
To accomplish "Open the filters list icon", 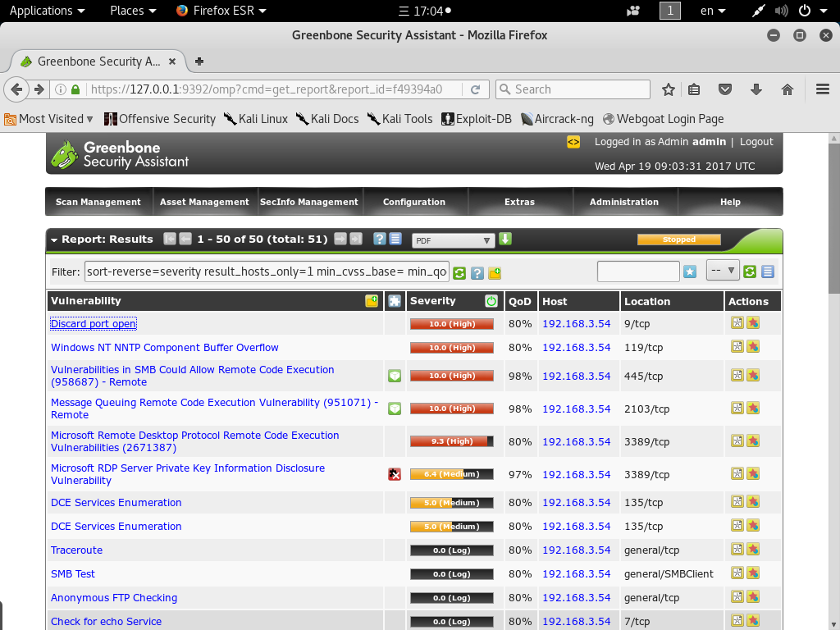I will point(768,272).
